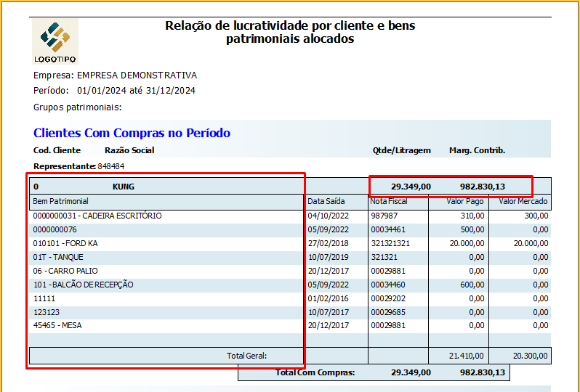Screen dimensions: 580x392
Task: Select the 'Empresa: EMPRESA DEMONSTRATIVA' line
Action: (x=115, y=75)
